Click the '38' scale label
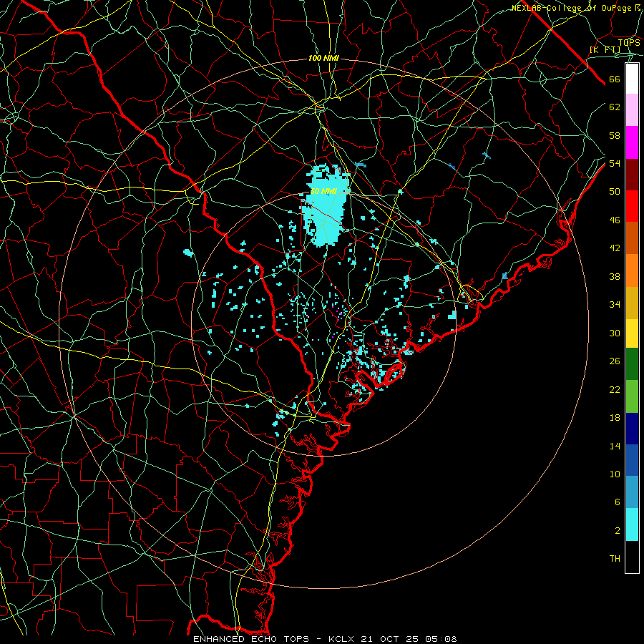 [x=615, y=276]
